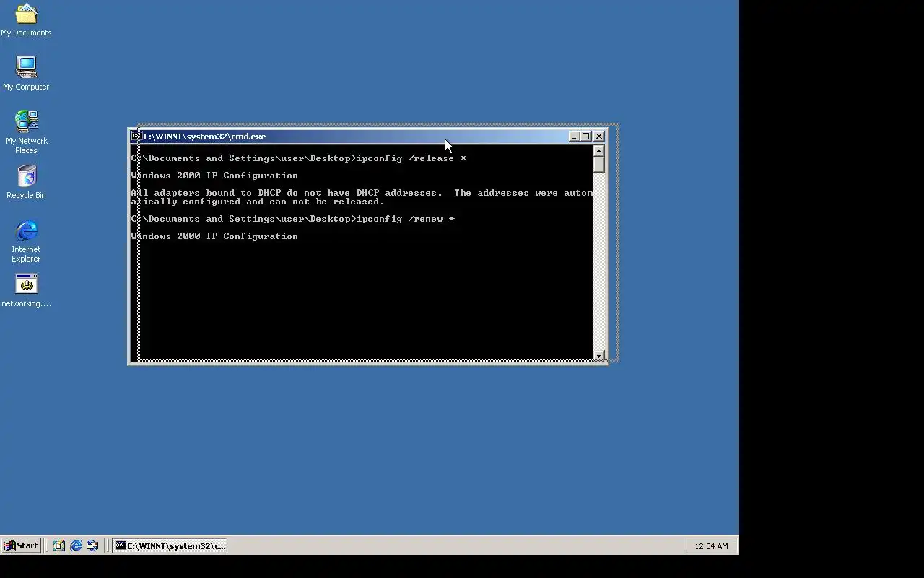Select My Network Places icon
This screenshot has width=924, height=578.
pos(26,131)
